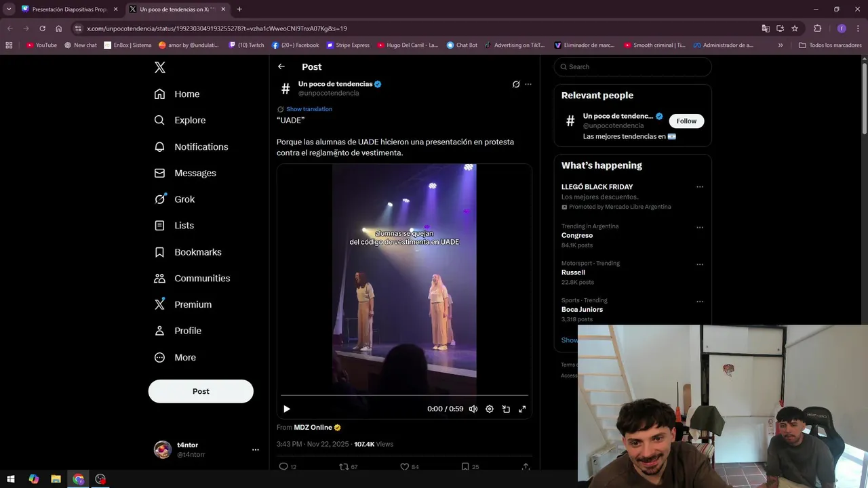Open File Explorer from taskbar
Image resolution: width=868 pixels, height=488 pixels.
point(56,479)
